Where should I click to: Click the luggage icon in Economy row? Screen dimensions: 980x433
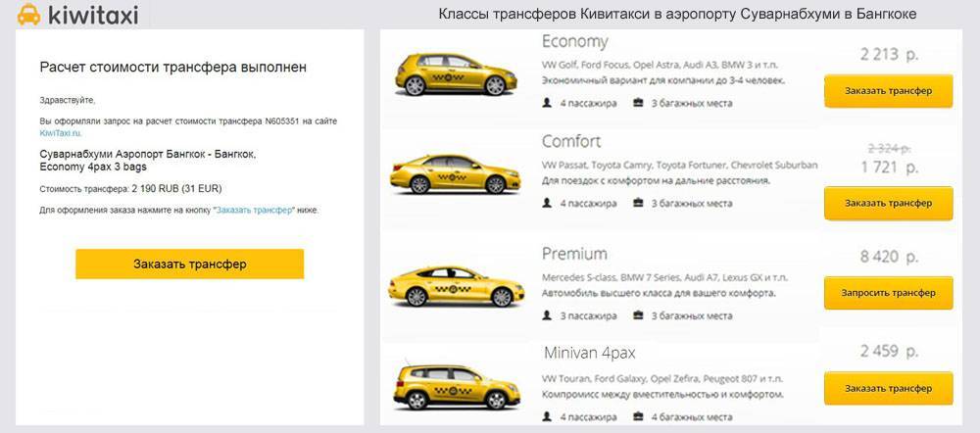[x=638, y=101]
